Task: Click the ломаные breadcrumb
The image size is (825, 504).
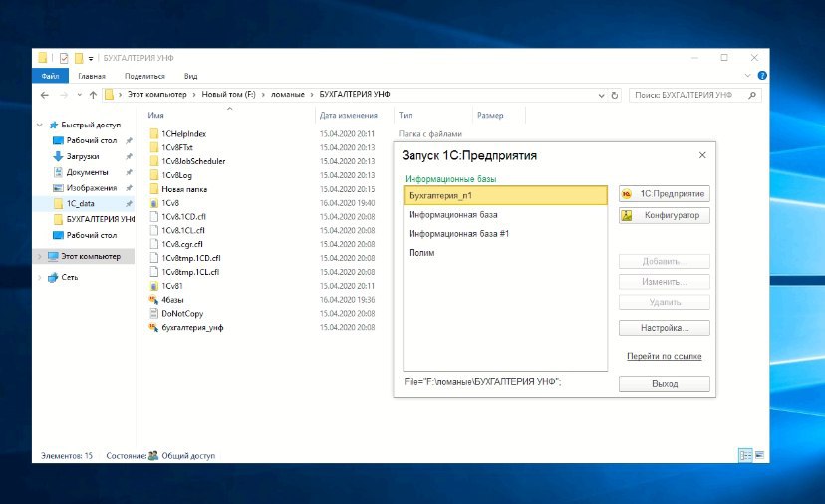Action: pyautogui.click(x=287, y=95)
